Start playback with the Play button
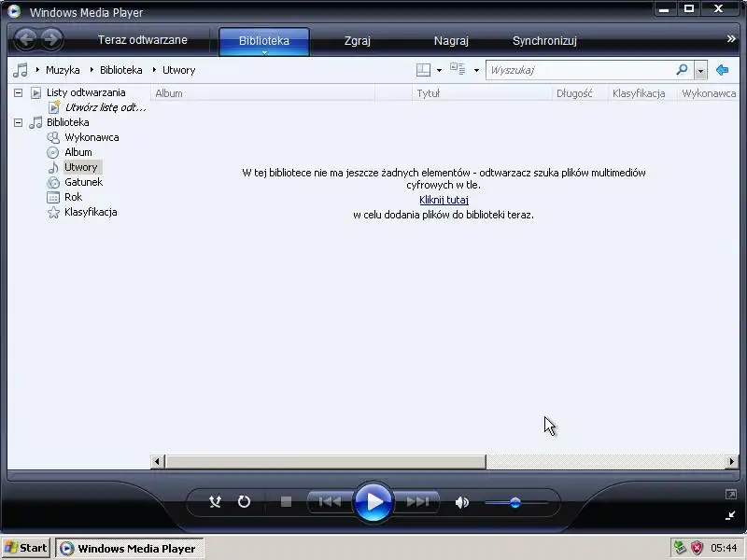 (373, 502)
